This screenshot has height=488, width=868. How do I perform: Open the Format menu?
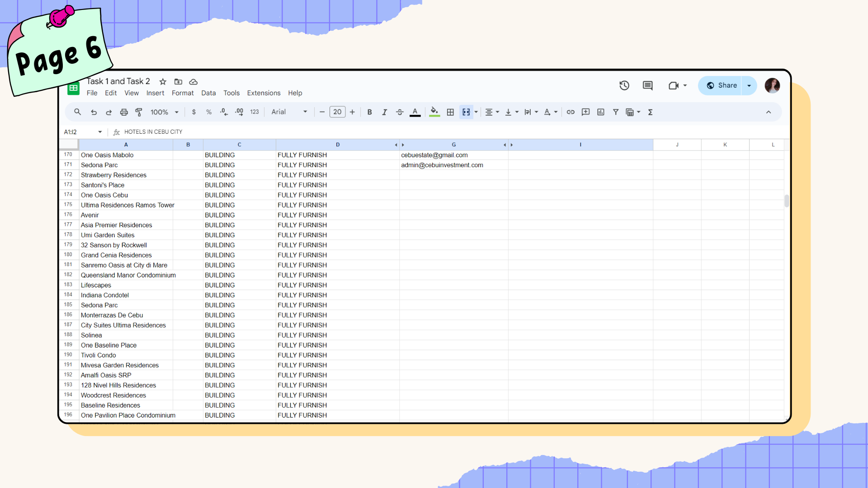pyautogui.click(x=183, y=93)
